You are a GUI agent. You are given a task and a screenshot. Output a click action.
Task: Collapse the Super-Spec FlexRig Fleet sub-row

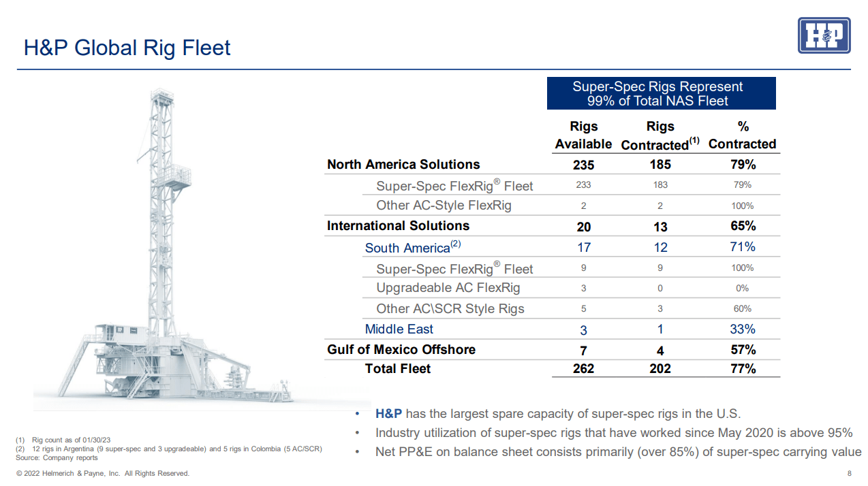[455, 184]
